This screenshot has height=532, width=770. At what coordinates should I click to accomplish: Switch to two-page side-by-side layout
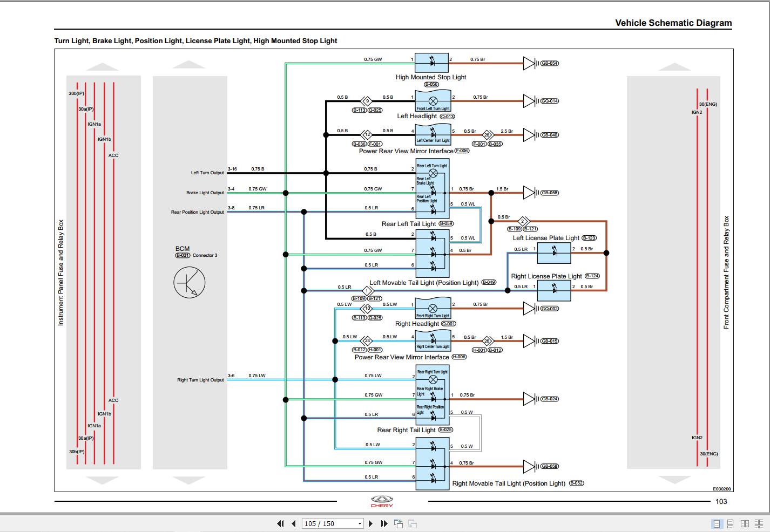pos(744,523)
